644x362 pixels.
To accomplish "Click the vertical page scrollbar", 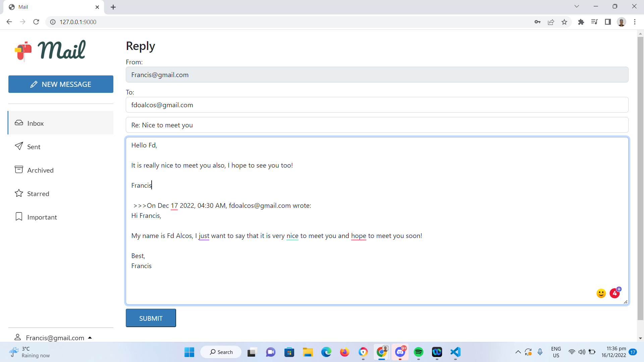I will click(x=640, y=178).
